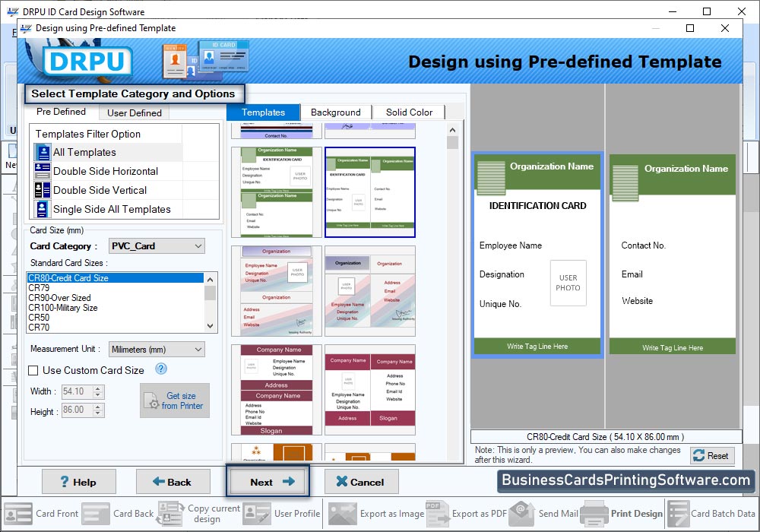Open the Measurement Unit dropdown
Viewport: 760px width, 532px height.
tap(157, 350)
